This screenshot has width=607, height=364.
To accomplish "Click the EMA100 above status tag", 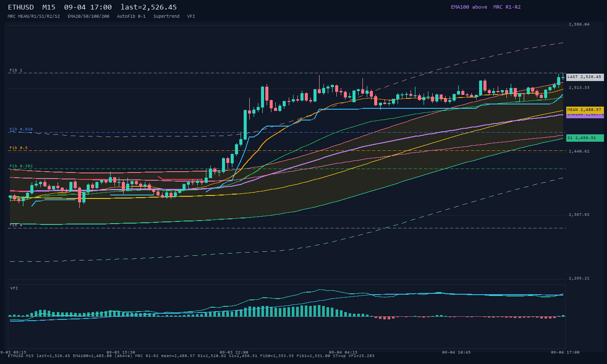I will point(469,7).
